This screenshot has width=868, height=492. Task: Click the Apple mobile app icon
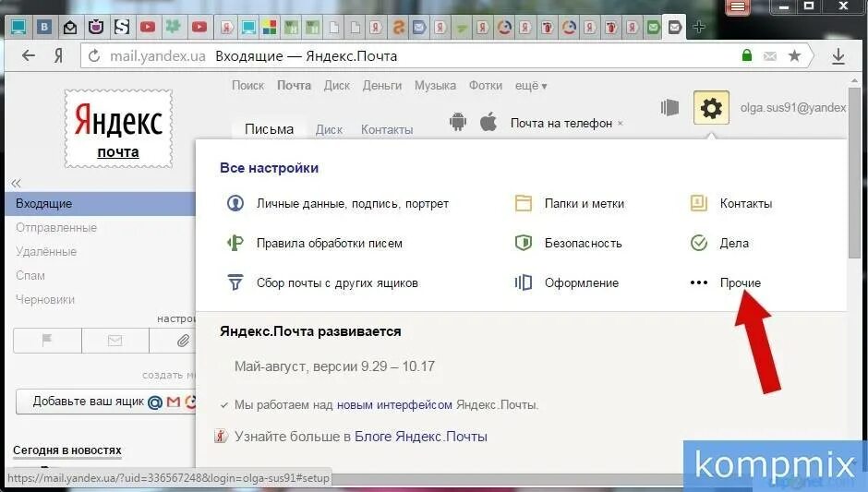488,121
